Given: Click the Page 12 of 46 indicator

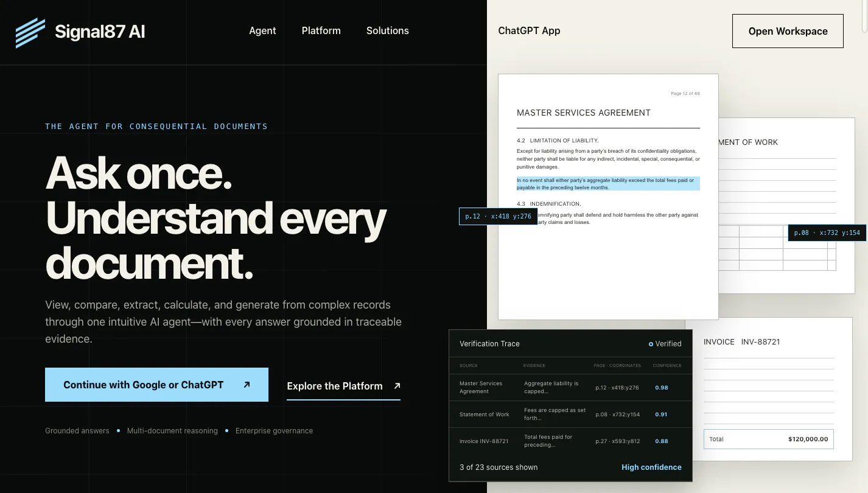Looking at the screenshot, I should coord(685,94).
